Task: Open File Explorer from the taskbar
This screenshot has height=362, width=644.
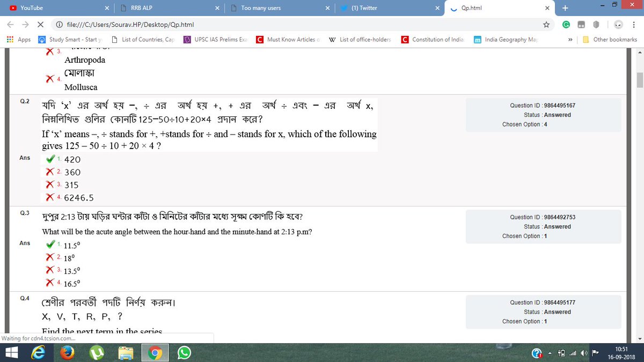Action: [126, 352]
